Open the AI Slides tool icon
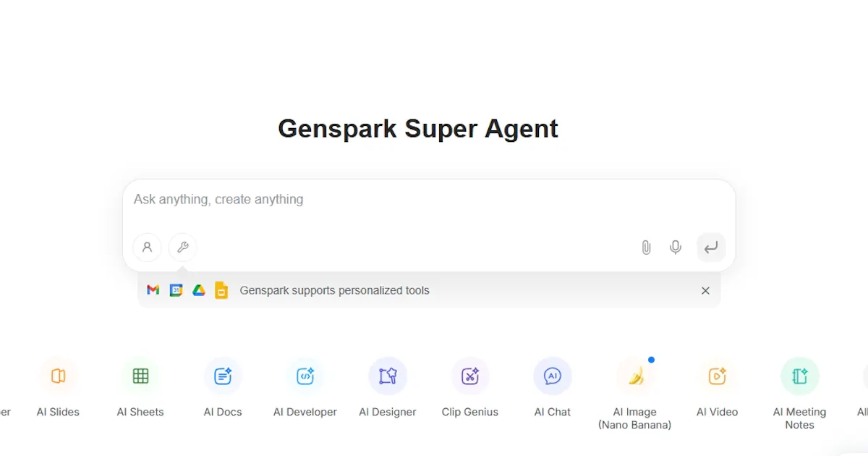Viewport: 868px width, 456px height. pos(59,376)
